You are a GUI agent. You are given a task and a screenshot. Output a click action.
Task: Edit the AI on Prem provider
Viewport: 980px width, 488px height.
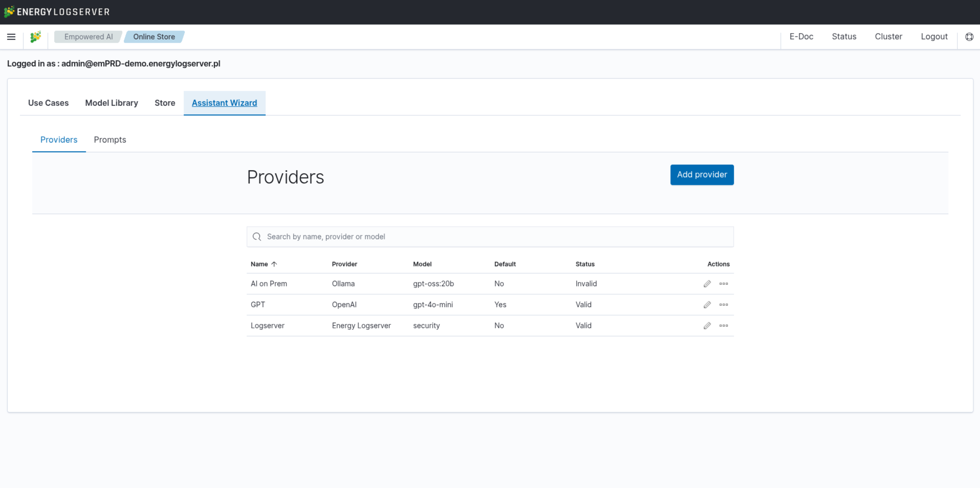pyautogui.click(x=707, y=284)
